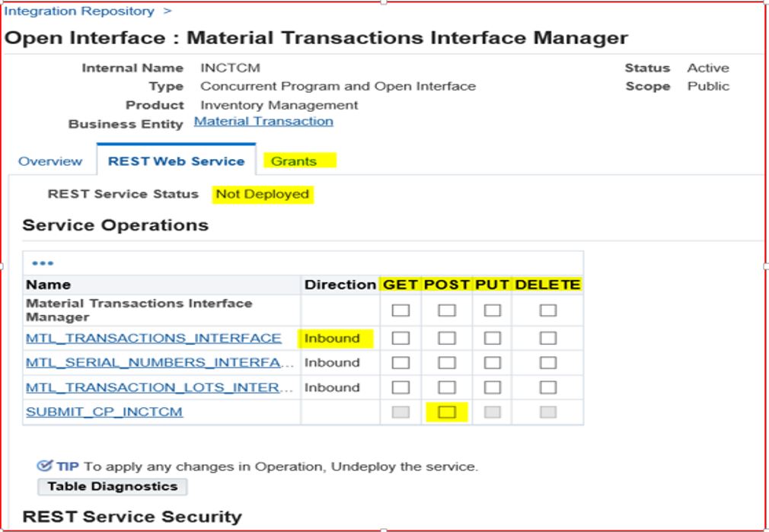Viewport: 769px width, 532px height.
Task: Click the TIP checkmark icon
Action: [45, 466]
